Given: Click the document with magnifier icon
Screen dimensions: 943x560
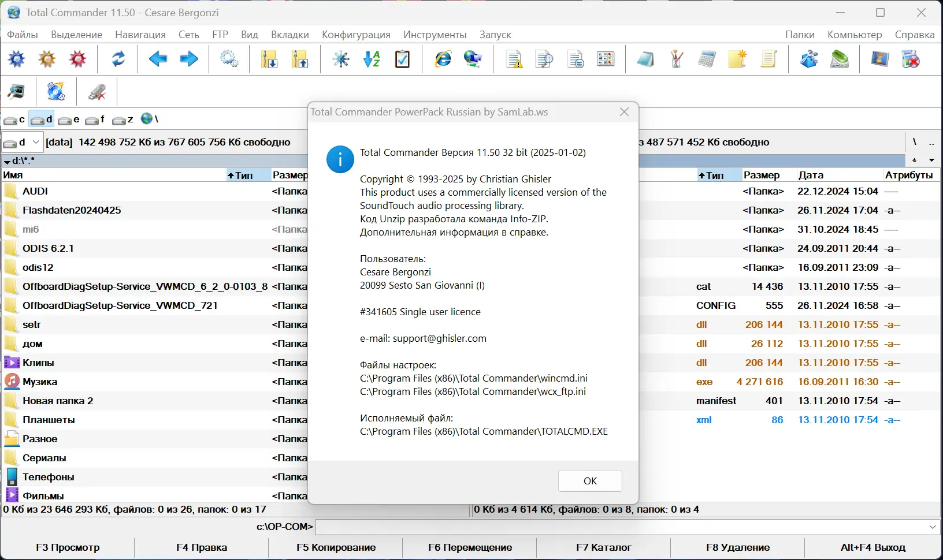Looking at the screenshot, I should [x=544, y=59].
